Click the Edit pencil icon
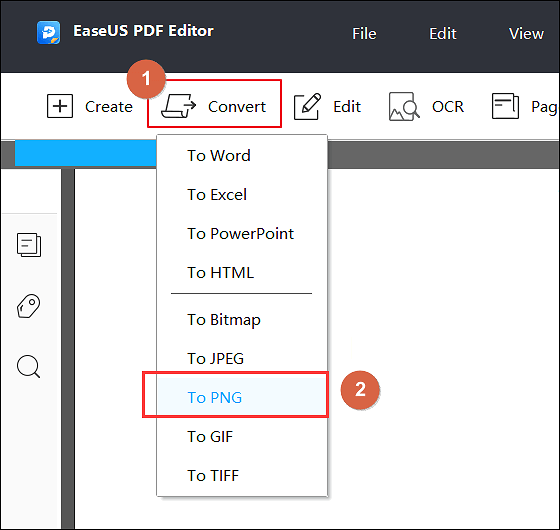Screen dimensions: 560x530 [307, 106]
